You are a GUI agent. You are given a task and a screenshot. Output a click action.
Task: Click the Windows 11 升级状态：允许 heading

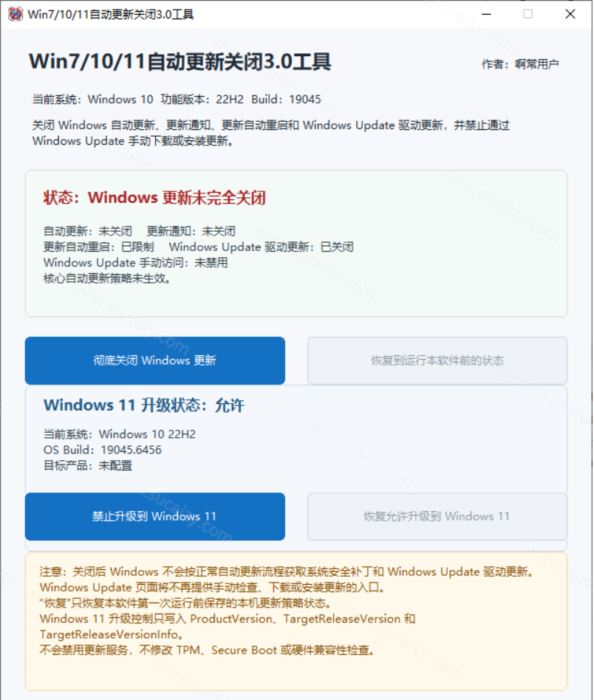(x=144, y=405)
